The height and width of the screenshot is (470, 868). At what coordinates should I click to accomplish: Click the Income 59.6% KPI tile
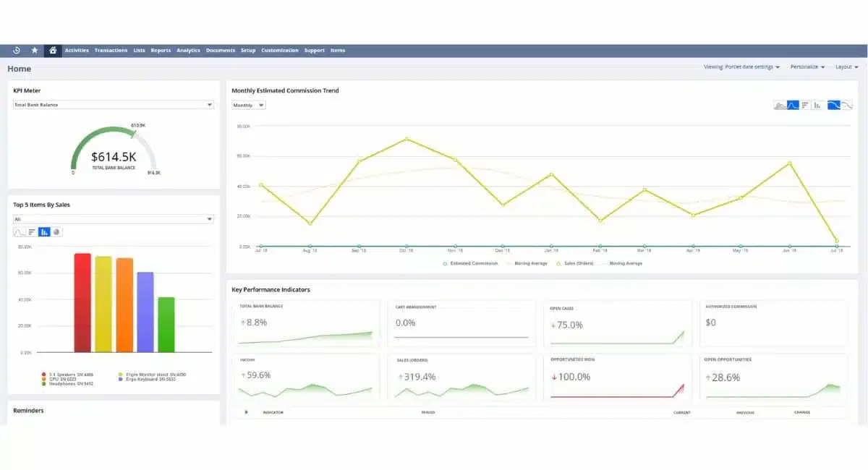pyautogui.click(x=306, y=377)
